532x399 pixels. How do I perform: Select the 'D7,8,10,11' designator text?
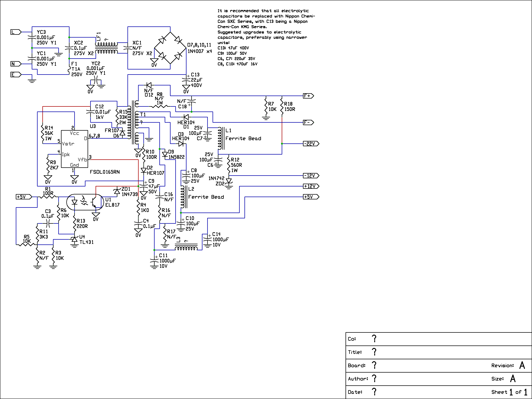coord(199,45)
